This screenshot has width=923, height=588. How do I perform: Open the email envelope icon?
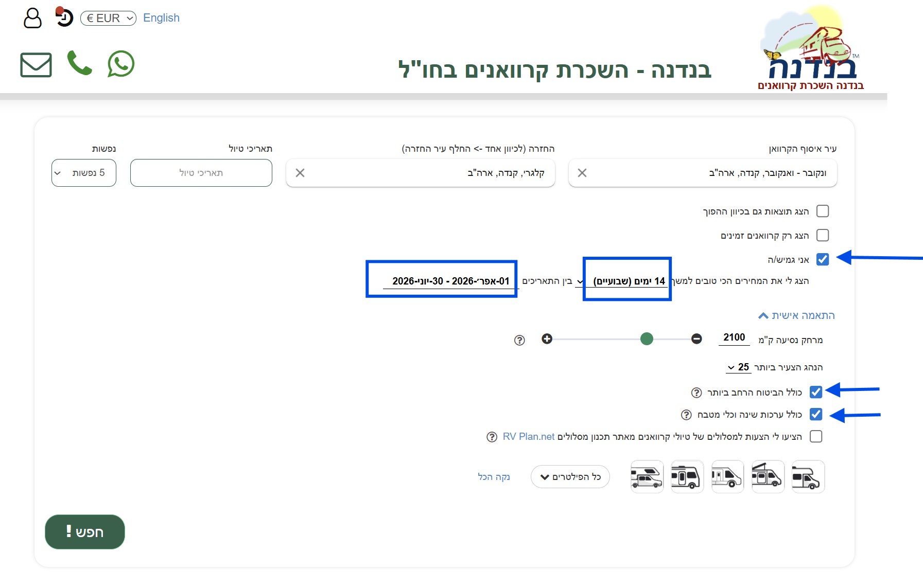36,65
